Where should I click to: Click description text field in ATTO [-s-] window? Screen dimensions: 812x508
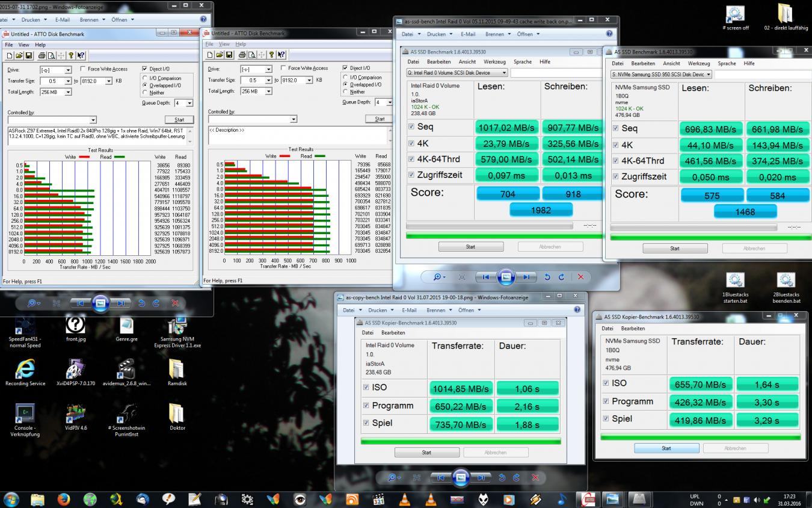pyautogui.click(x=299, y=135)
